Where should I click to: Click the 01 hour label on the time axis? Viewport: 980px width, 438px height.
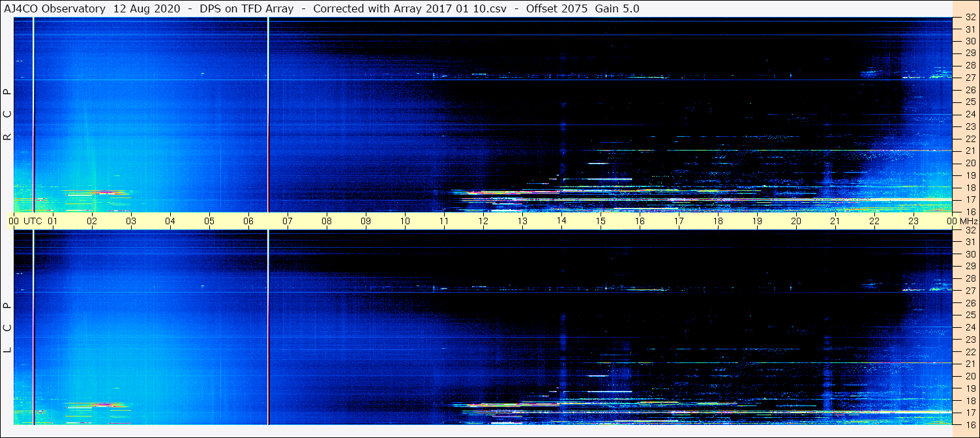pyautogui.click(x=53, y=221)
